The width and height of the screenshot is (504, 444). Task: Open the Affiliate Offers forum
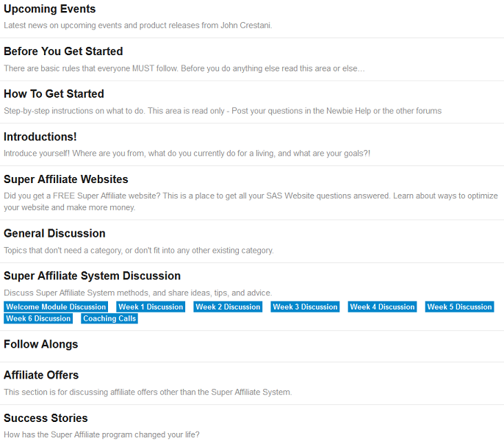(41, 375)
